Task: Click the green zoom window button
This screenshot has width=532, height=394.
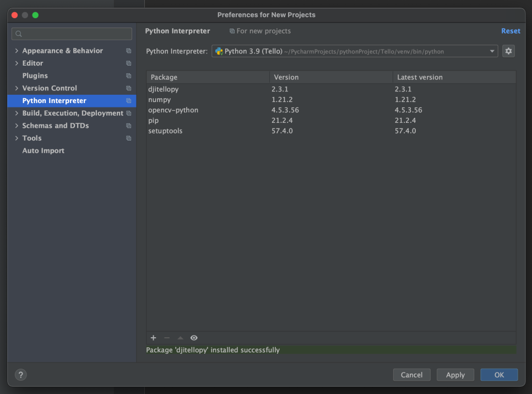Action: (x=35, y=15)
